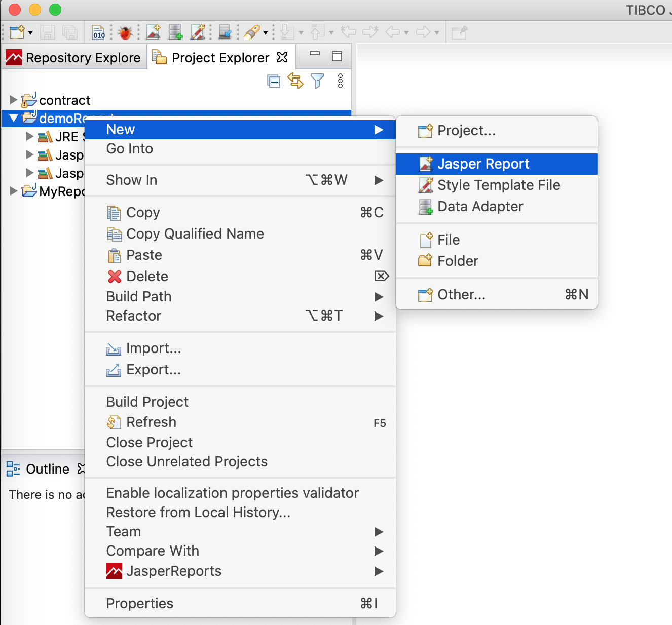Select the binary 010 toolbar icon
The image size is (672, 625).
(x=99, y=32)
